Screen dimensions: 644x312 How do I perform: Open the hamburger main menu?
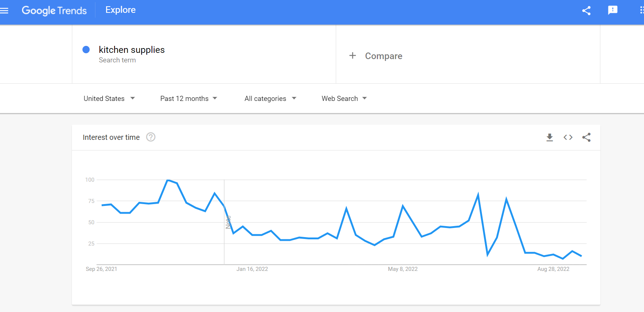click(x=4, y=11)
